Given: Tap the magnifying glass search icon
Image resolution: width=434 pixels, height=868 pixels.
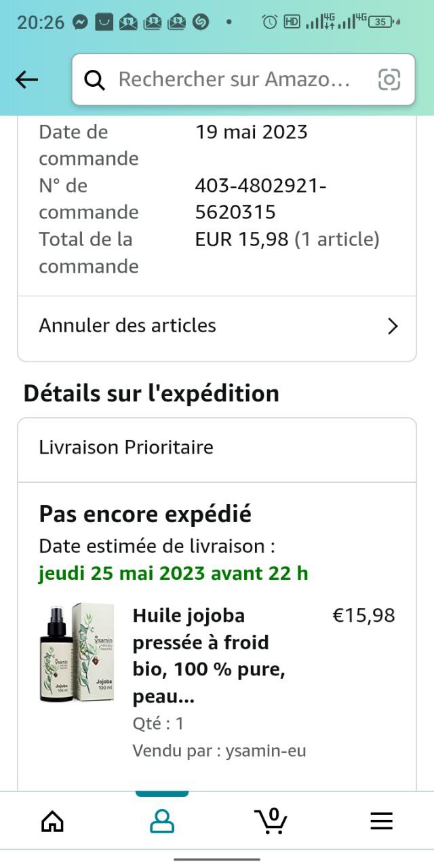Looking at the screenshot, I should [x=94, y=80].
